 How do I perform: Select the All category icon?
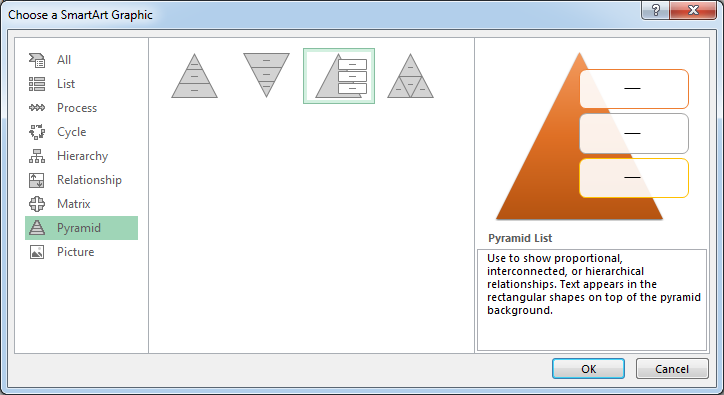[37, 60]
